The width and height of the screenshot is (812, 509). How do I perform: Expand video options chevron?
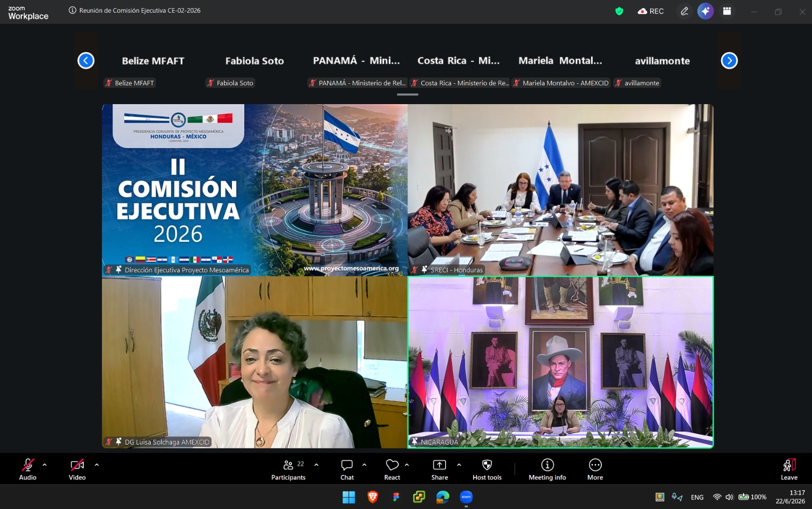click(x=96, y=465)
